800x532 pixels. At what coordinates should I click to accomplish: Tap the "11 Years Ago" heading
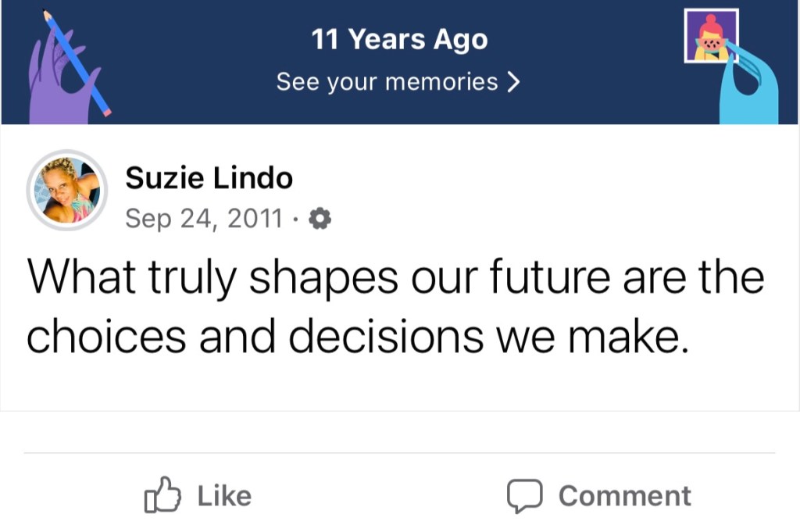click(x=399, y=40)
